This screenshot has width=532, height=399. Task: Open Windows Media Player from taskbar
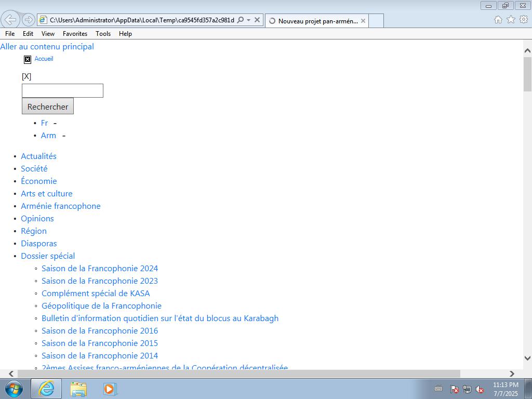pyautogui.click(x=110, y=389)
